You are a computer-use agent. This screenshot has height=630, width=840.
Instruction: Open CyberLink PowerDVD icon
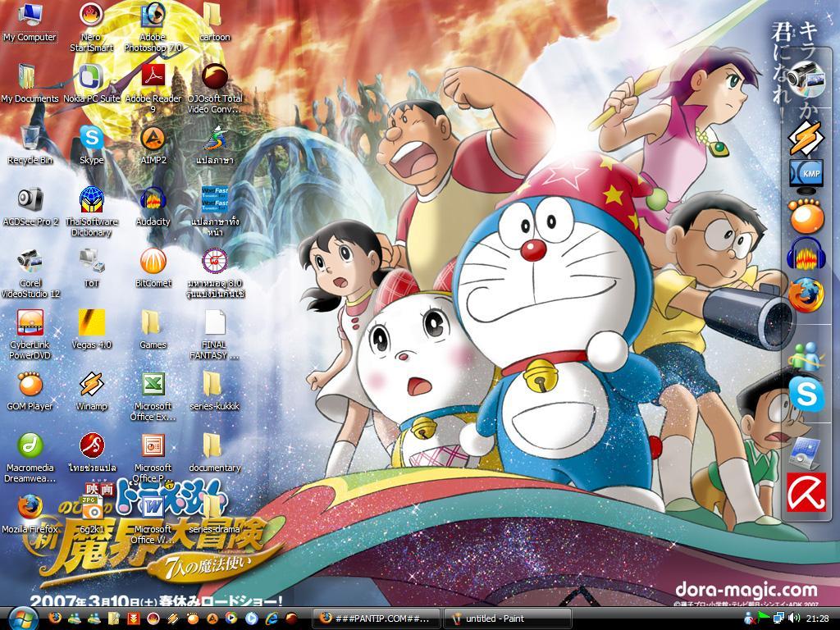tap(30, 336)
